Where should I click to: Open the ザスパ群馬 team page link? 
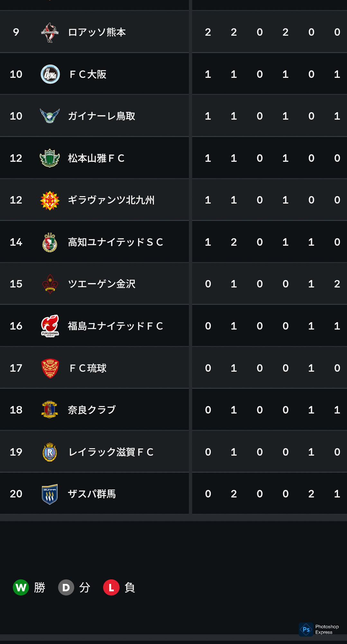pyautogui.click(x=92, y=494)
